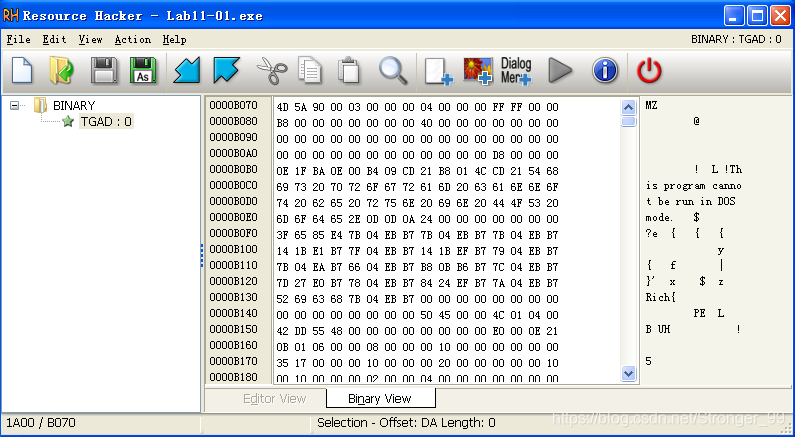Click offset 0000B180 in the address column

pyautogui.click(x=234, y=377)
